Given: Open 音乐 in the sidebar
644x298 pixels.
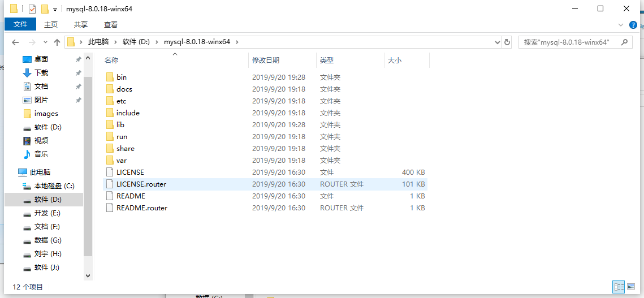Looking at the screenshot, I should coord(41,154).
